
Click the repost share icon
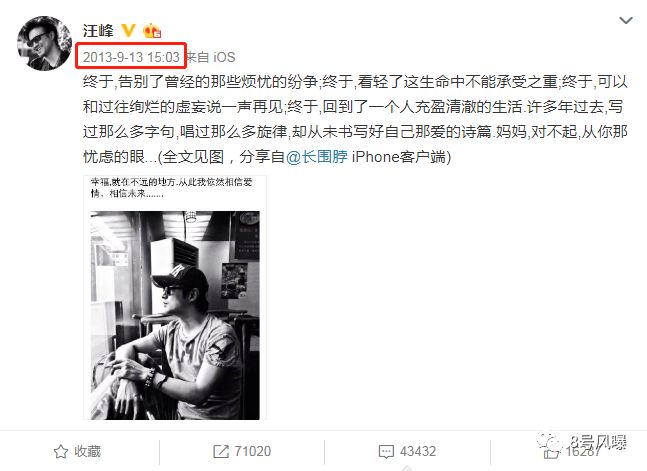(x=221, y=451)
